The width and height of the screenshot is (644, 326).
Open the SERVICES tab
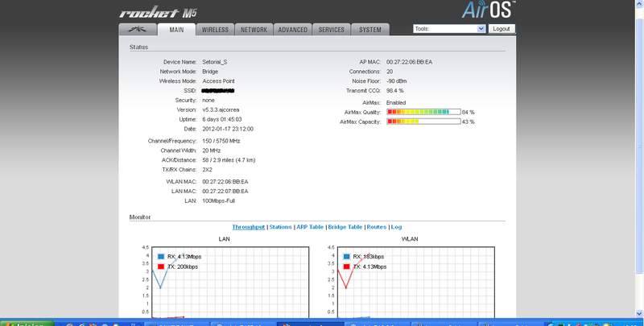332,30
